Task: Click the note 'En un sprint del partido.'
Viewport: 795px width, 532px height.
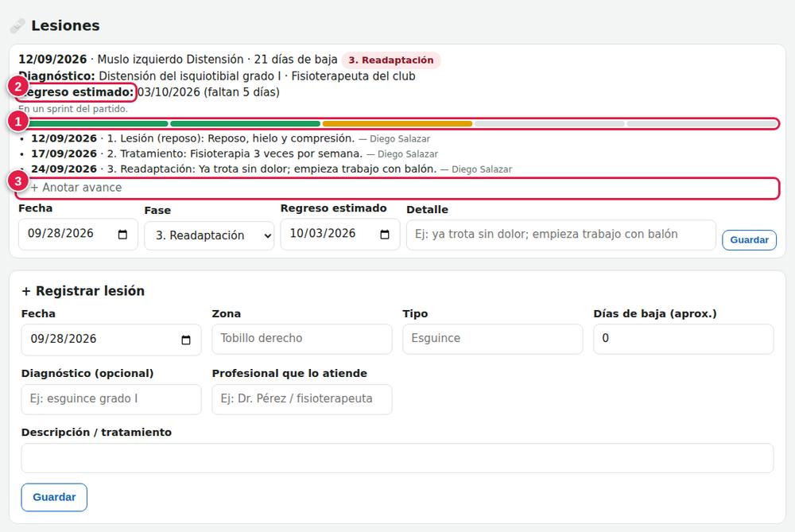Action: [x=73, y=109]
